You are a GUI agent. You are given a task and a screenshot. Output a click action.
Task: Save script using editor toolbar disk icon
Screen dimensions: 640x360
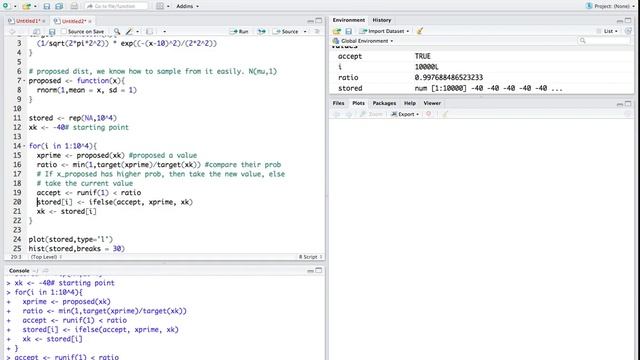tap(52, 31)
